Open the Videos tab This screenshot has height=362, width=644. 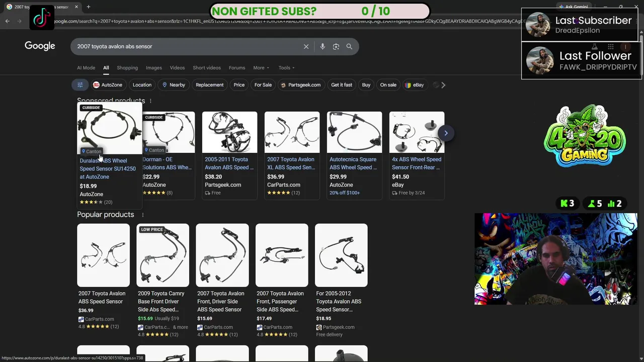point(177,68)
